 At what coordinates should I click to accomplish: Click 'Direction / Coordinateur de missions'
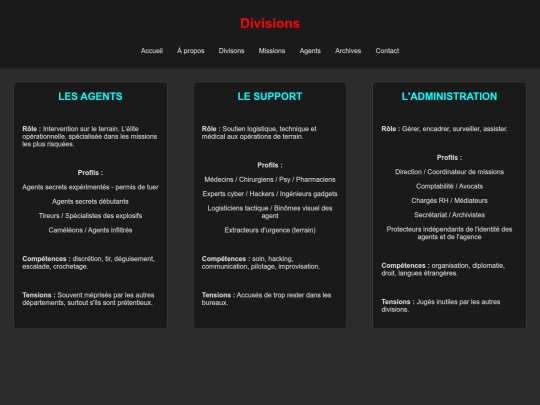tap(449, 172)
